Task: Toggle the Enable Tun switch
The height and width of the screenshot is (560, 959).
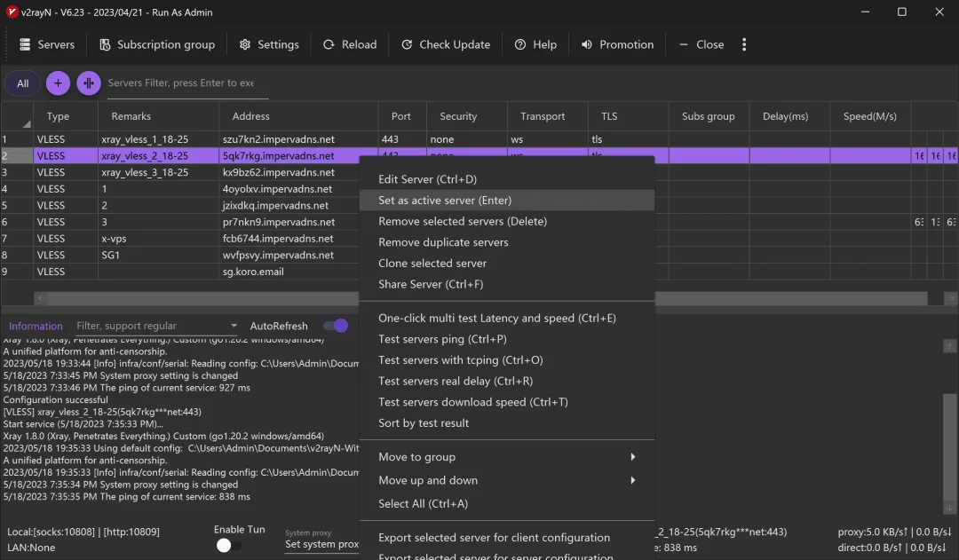Action: pyautogui.click(x=229, y=545)
